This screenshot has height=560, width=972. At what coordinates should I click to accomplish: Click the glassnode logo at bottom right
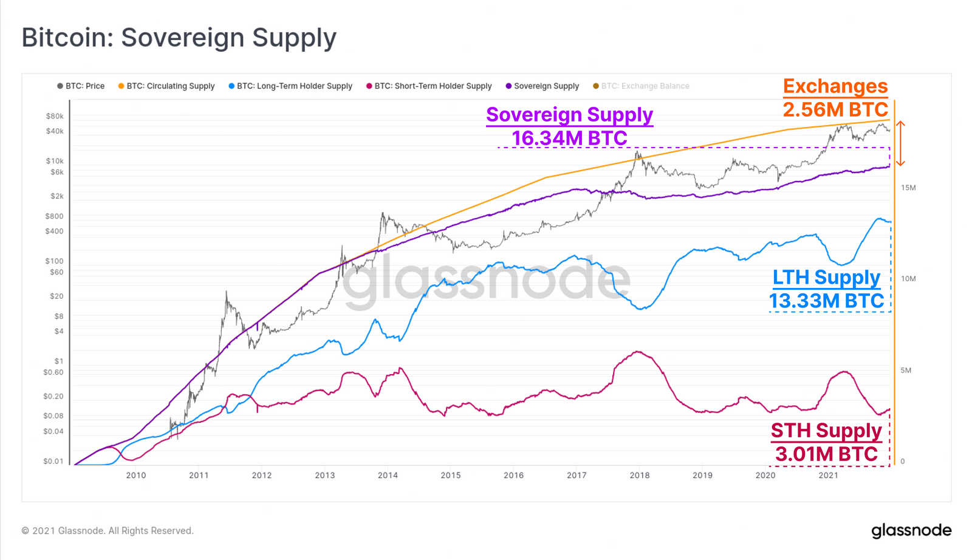911,531
